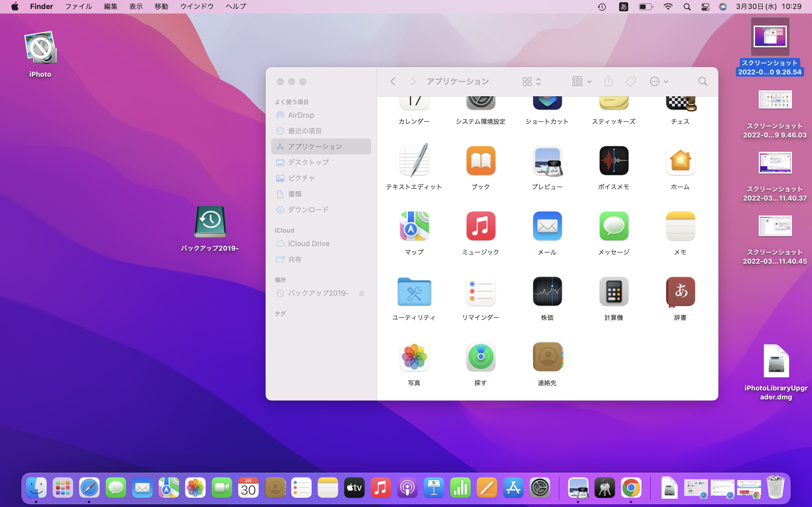This screenshot has width=812, height=507.
Task: Open the Preview (プレビュー) app icon
Action: pos(547,161)
